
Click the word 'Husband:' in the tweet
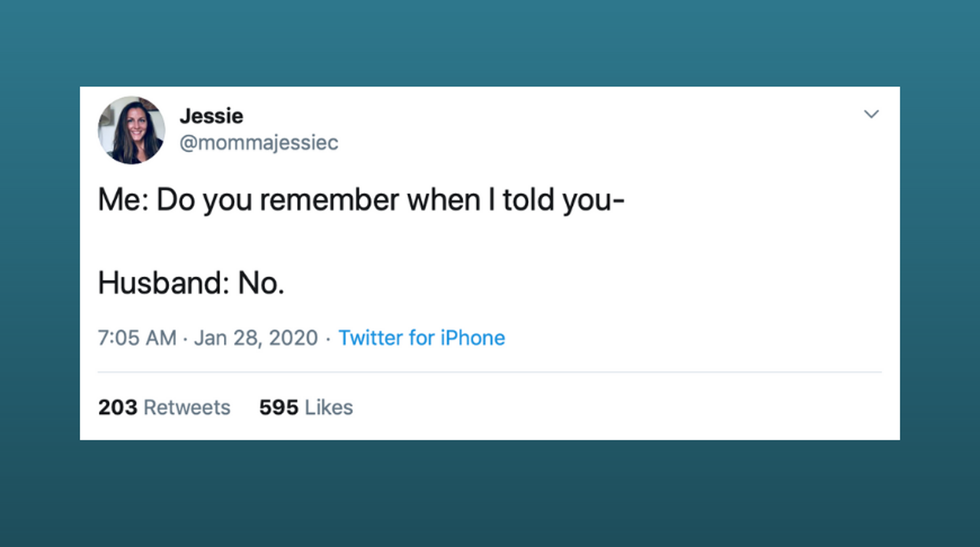[164, 283]
